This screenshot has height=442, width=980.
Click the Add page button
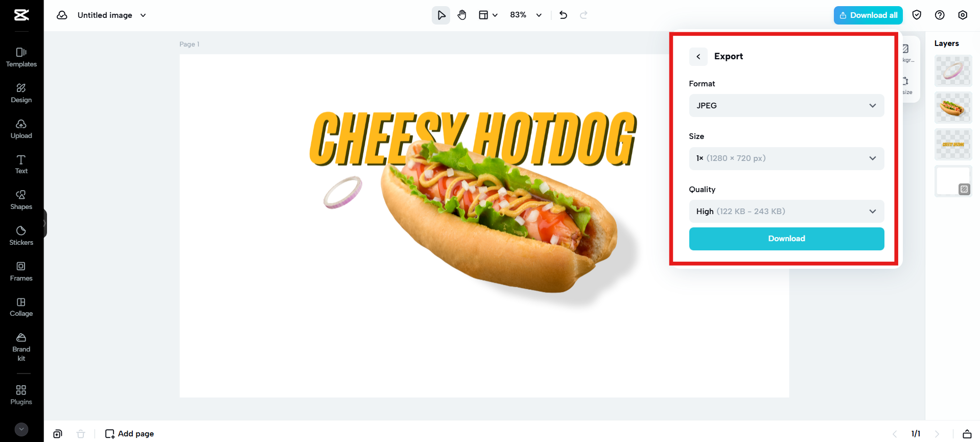(x=129, y=434)
